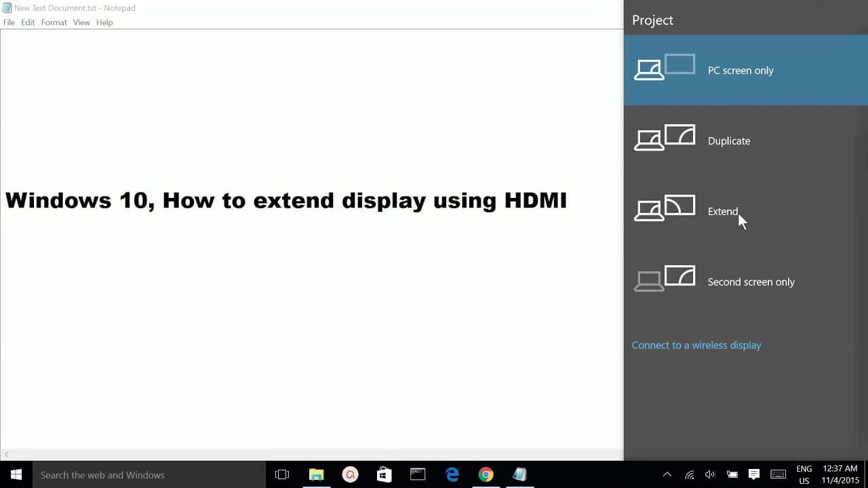
Task: Select the Extend display mode
Action: tap(746, 211)
